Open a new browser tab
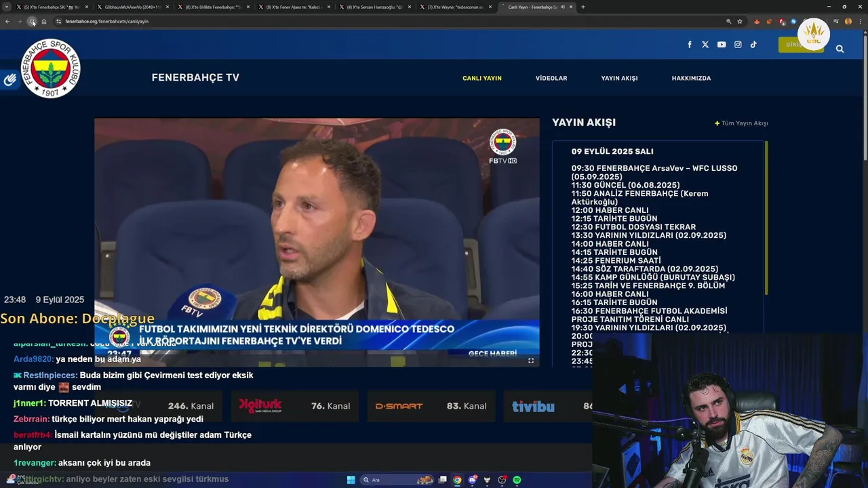The image size is (868, 488). [583, 7]
